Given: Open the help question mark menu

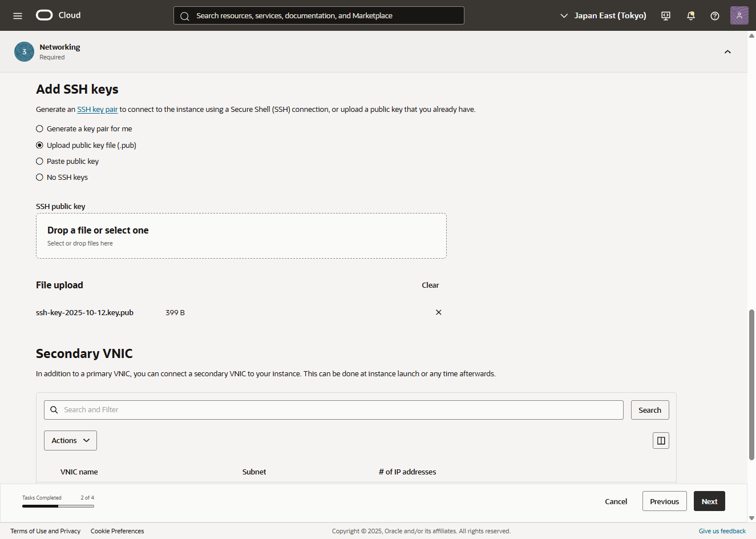Looking at the screenshot, I should (x=714, y=15).
